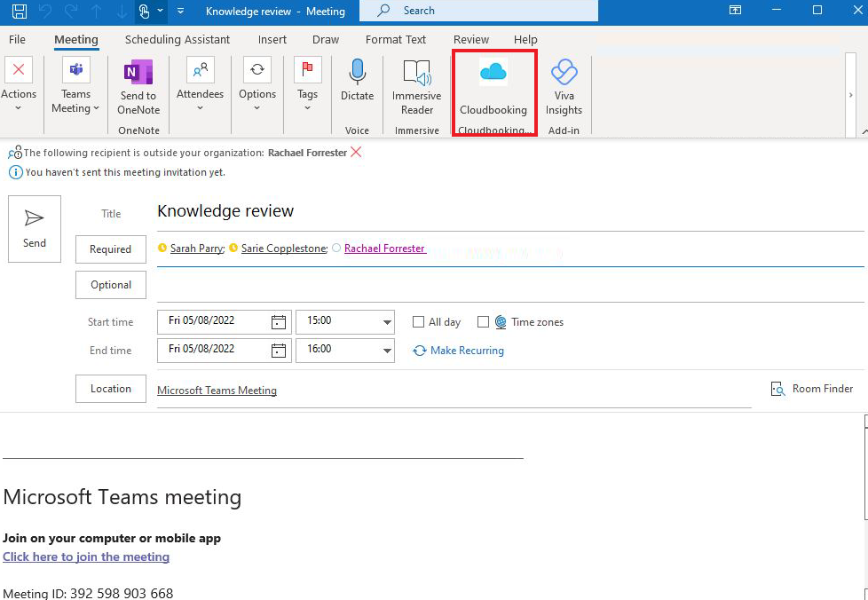Open the Review tab

click(471, 39)
